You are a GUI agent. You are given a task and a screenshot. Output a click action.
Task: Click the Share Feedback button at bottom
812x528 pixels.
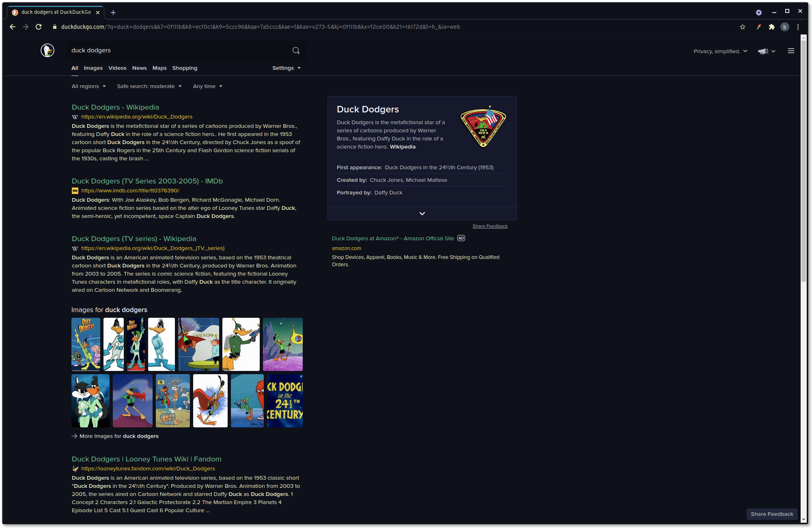tap(771, 514)
